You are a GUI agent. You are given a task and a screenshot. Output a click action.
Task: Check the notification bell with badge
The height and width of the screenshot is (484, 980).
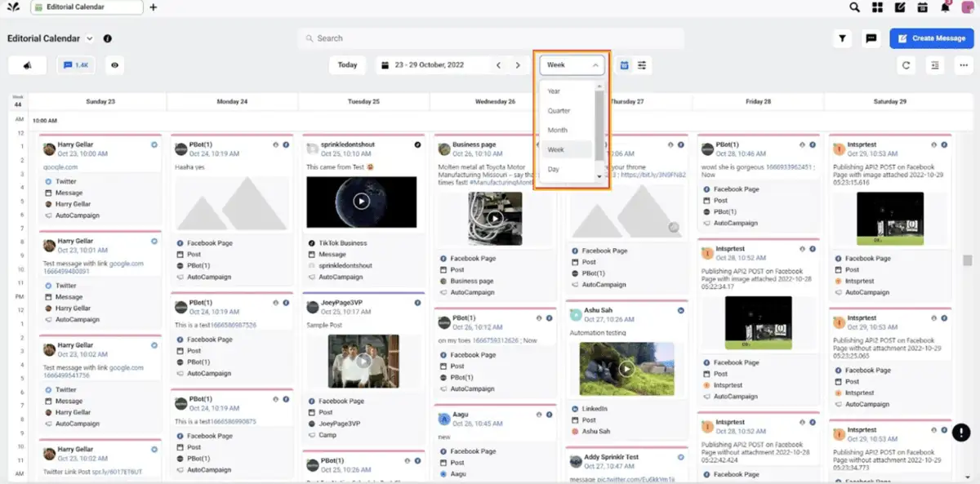pos(945,8)
